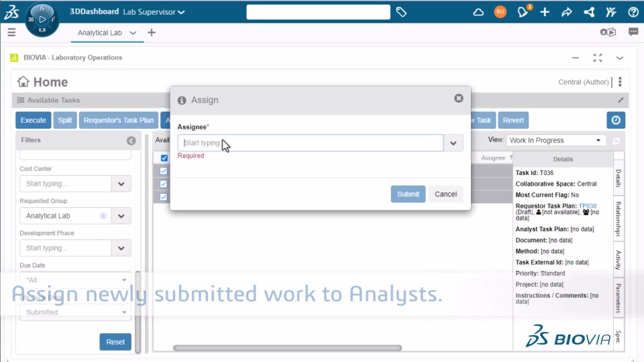Screen dimensions: 644x362
Task: Open the Activity side tab
Action: [x=619, y=260]
